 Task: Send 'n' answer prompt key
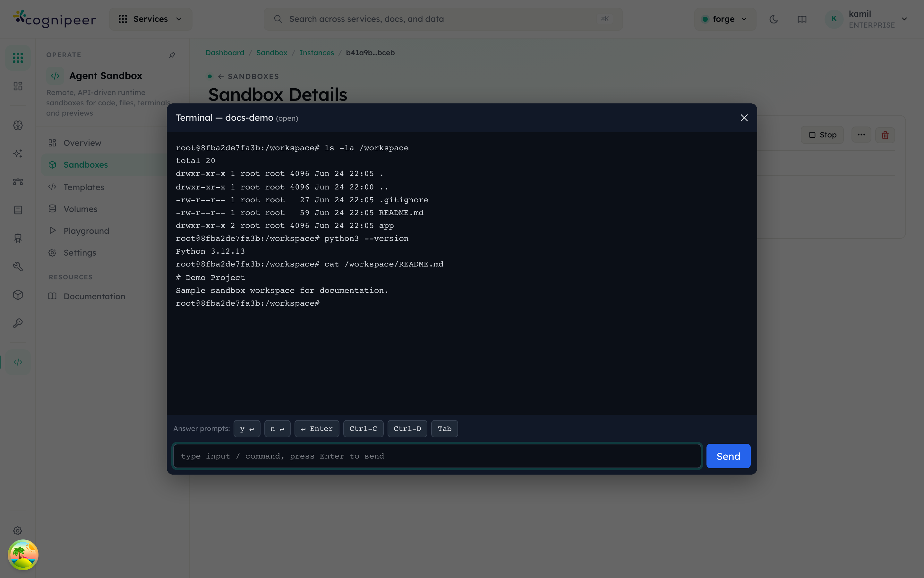coord(277,429)
